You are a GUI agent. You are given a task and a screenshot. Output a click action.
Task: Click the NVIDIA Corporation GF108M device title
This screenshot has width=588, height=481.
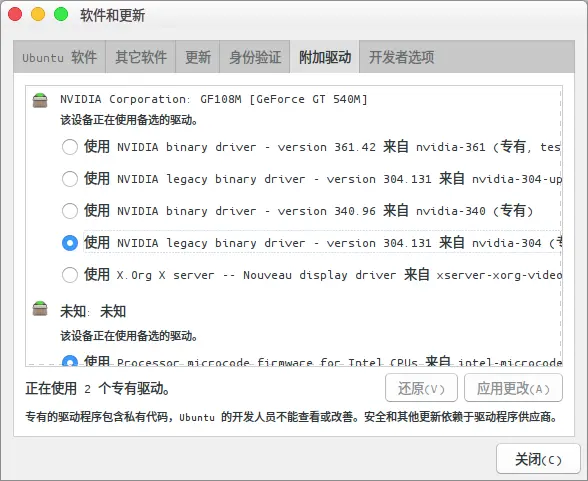pos(214,99)
